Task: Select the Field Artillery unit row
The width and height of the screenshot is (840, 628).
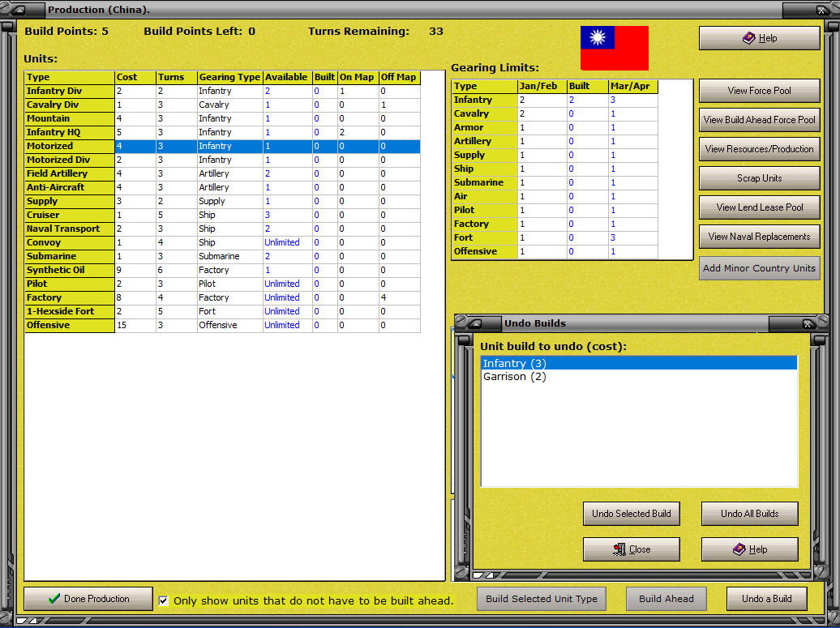Action: click(222, 173)
